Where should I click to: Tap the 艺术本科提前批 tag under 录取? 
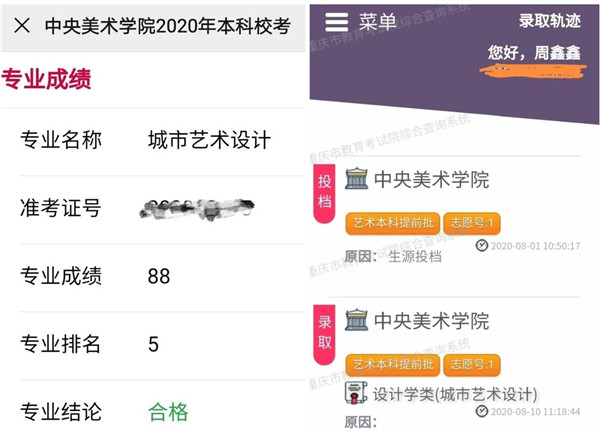coord(392,363)
